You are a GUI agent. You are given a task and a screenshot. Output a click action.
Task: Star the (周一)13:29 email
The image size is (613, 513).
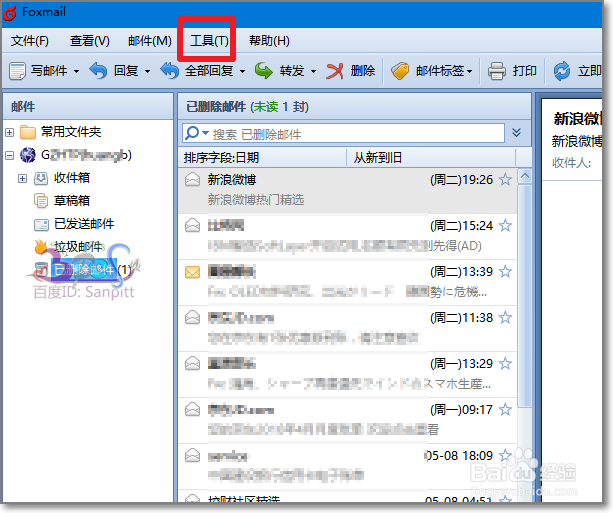pyautogui.click(x=505, y=364)
